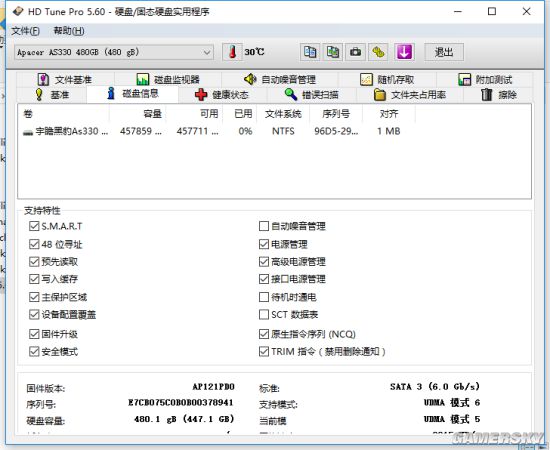Click the camera save screenshot icon

point(355,52)
